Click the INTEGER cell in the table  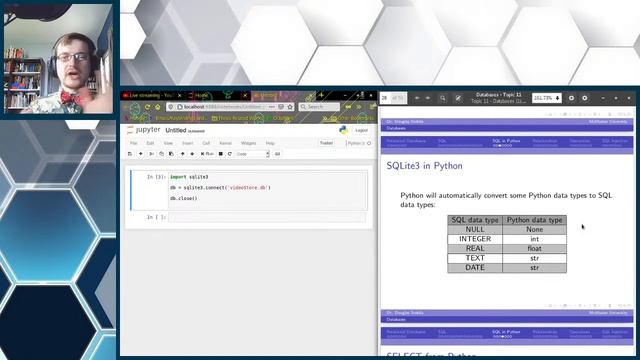475,239
